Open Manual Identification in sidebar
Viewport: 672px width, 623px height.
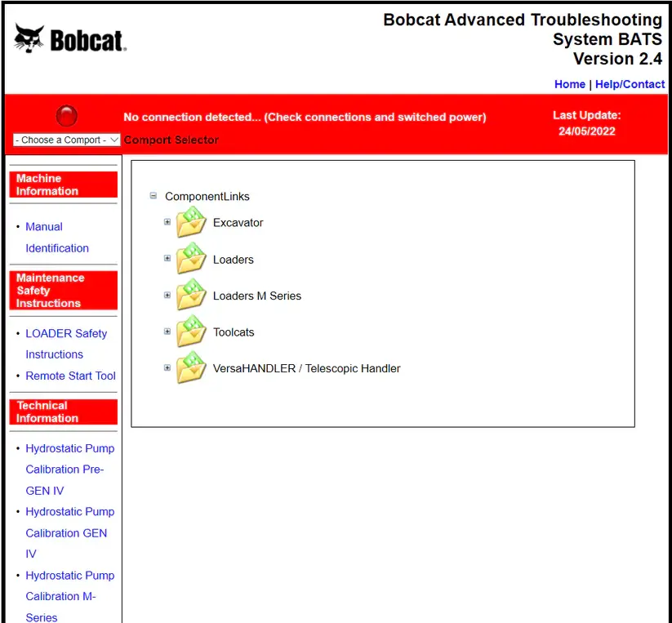pos(56,238)
